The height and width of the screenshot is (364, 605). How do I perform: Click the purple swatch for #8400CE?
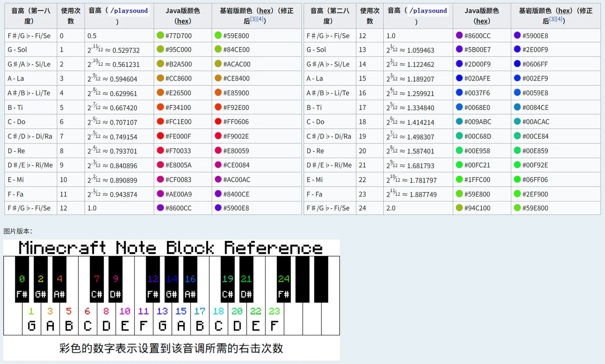(218, 194)
